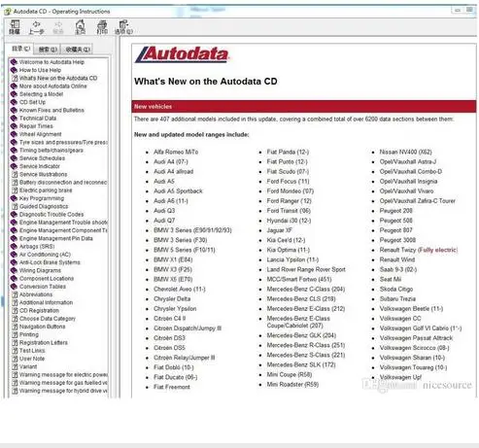The image size is (479, 448).
Task: Select the Navigation Buttons topic
Action: (43, 327)
